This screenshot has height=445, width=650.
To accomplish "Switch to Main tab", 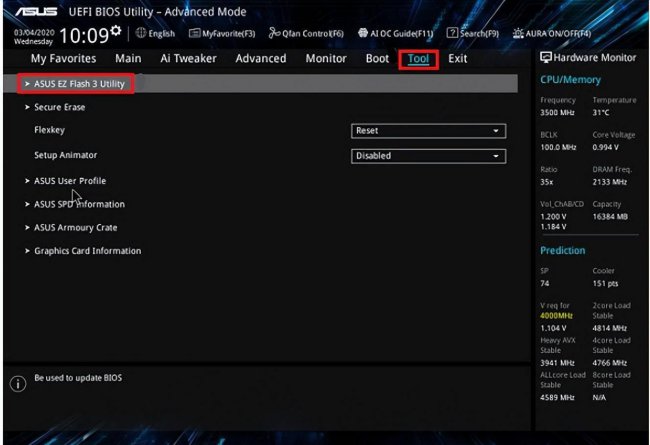I will pos(128,58).
